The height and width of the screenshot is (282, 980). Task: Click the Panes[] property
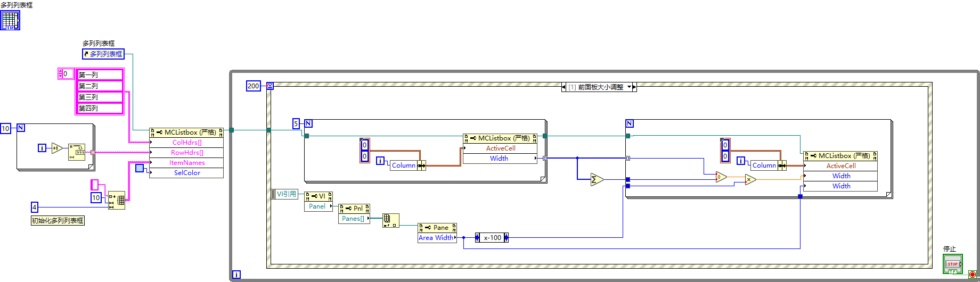pos(354,219)
